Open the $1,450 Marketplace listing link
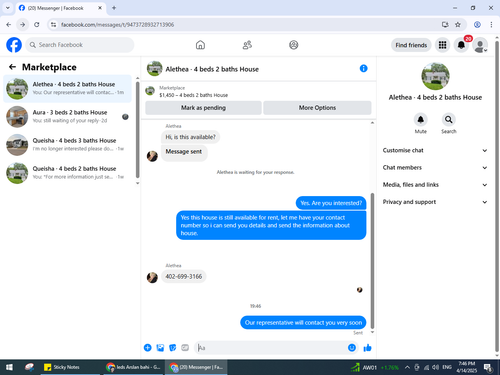Image resolution: width=500 pixels, height=375 pixels. 193,95
